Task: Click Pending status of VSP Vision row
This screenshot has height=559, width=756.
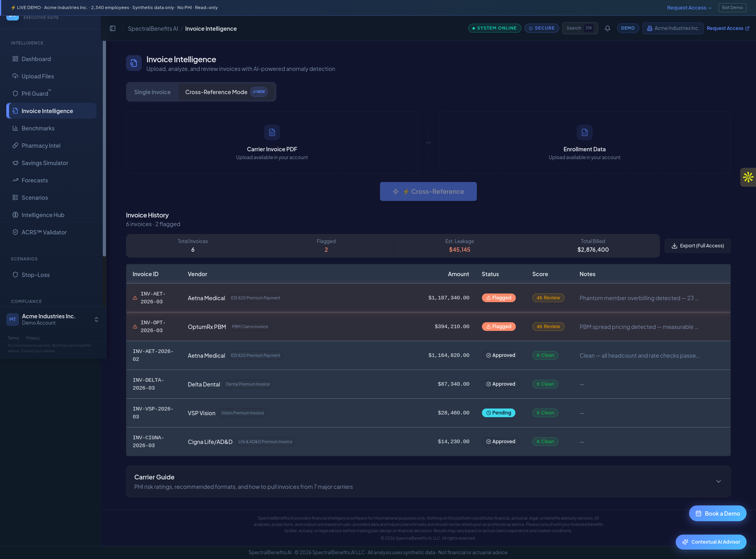Action: [498, 413]
